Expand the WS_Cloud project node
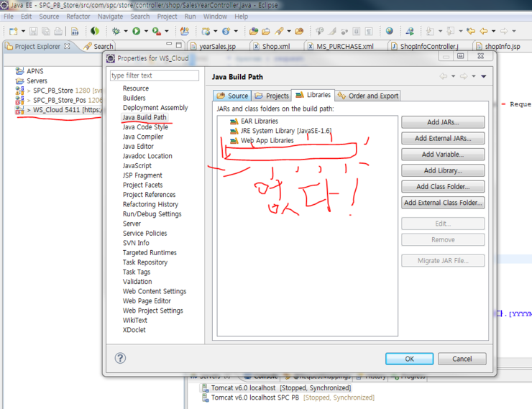The width and height of the screenshot is (532, 409). 29,110
